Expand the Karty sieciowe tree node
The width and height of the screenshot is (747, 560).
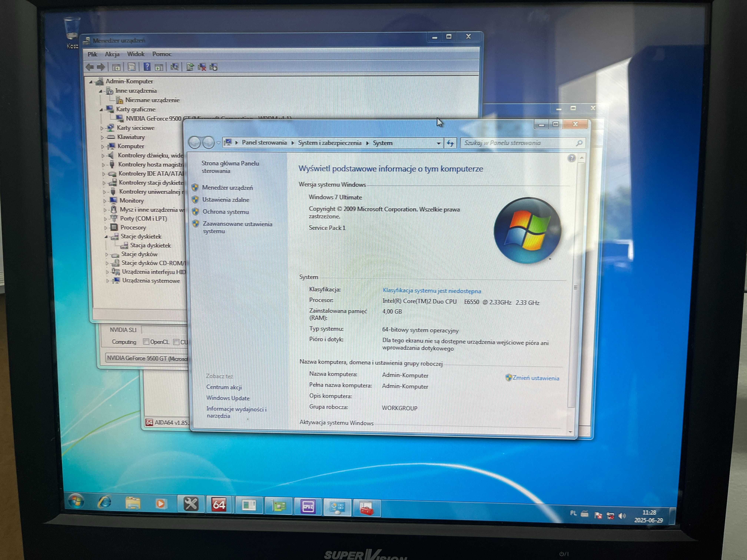[x=102, y=128]
